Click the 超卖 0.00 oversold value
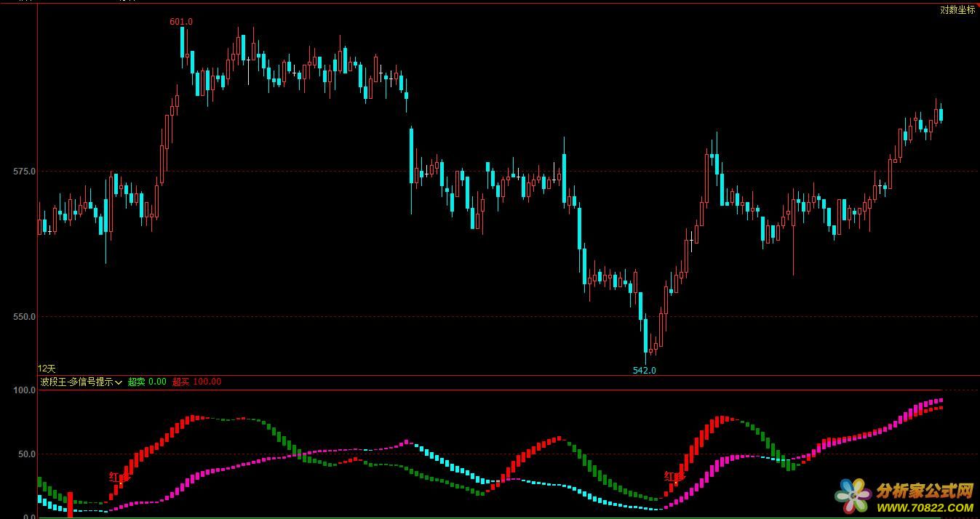Viewport: 980px width, 519px height. click(147, 382)
